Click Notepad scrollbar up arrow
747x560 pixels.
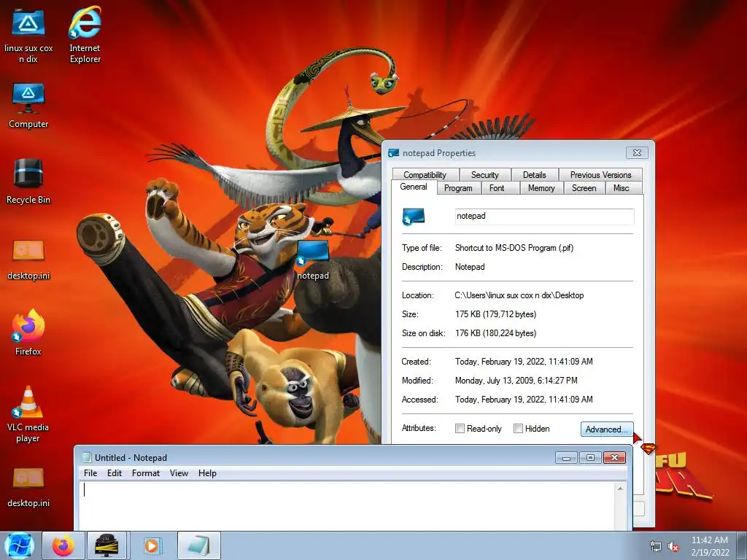620,489
